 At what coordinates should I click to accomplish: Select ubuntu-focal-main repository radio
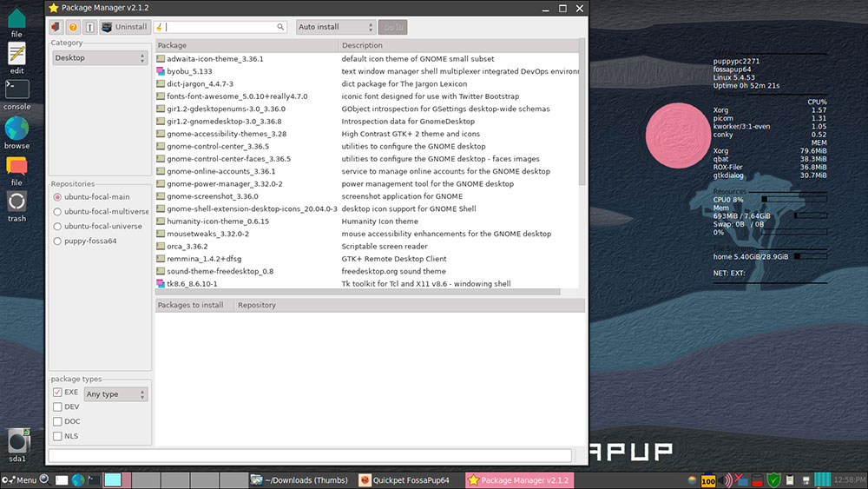point(57,197)
